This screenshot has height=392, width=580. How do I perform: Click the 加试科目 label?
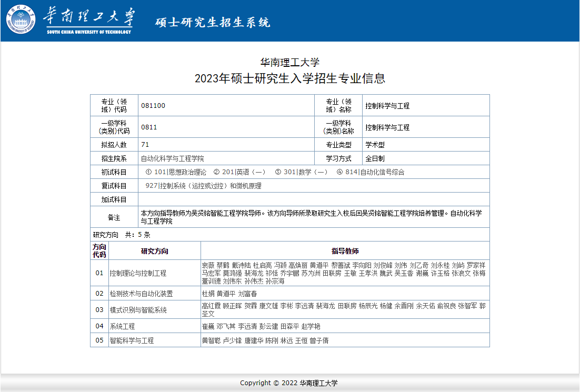tap(114, 199)
